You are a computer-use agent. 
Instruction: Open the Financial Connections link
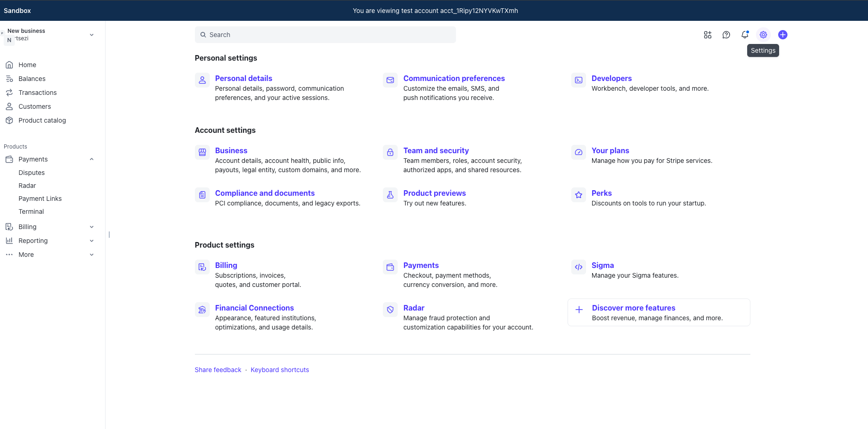(x=254, y=308)
